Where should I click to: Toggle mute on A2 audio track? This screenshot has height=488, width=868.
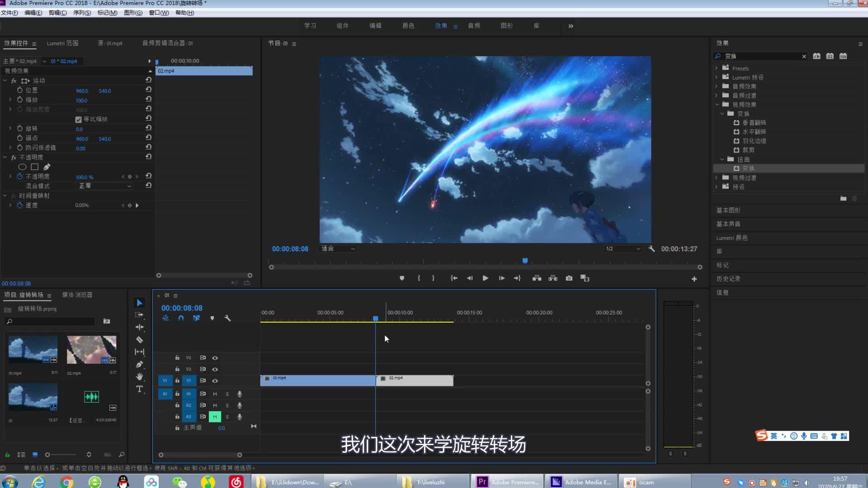215,405
